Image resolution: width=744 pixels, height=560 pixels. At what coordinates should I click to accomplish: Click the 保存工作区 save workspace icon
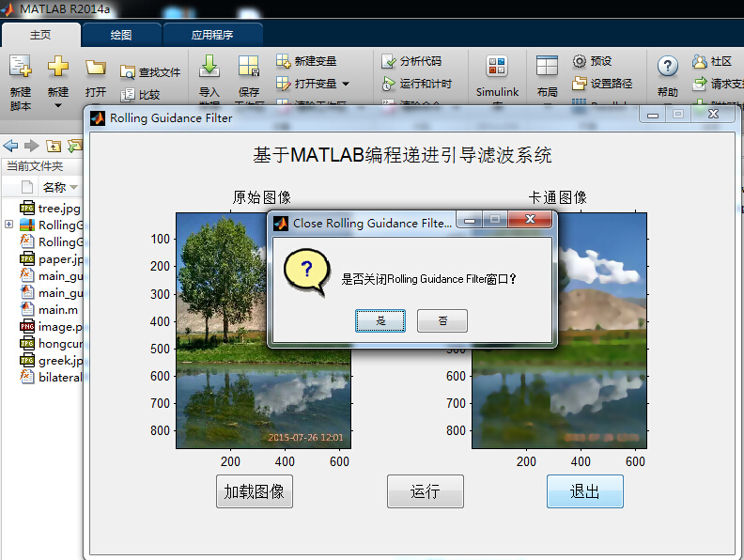tap(249, 66)
